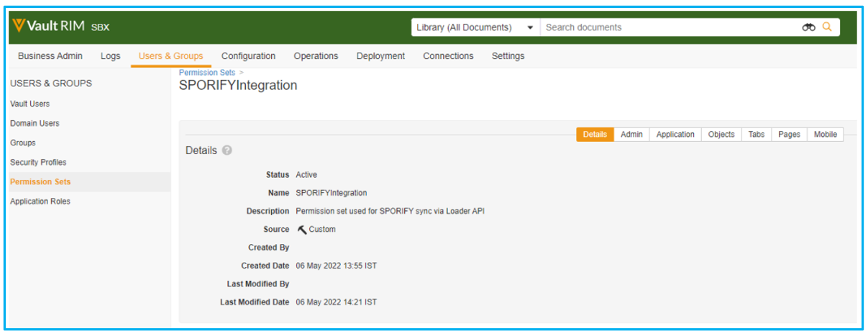
Task: Open the Connections tab
Action: pos(448,56)
